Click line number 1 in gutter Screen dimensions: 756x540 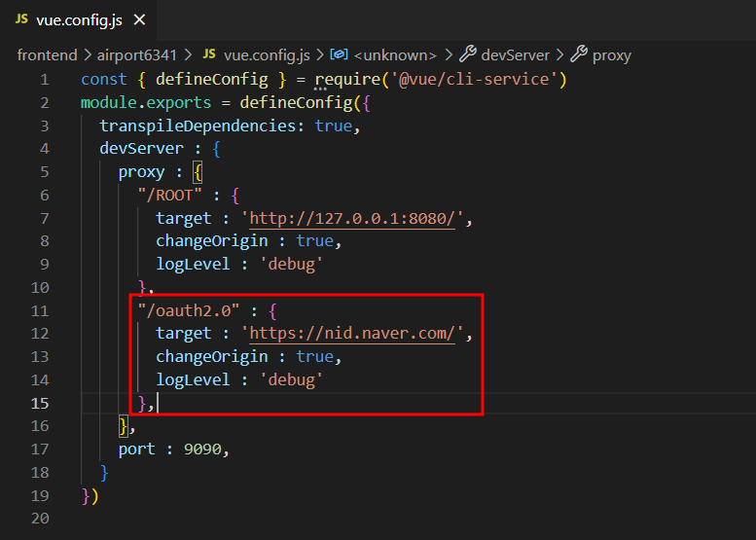45,80
